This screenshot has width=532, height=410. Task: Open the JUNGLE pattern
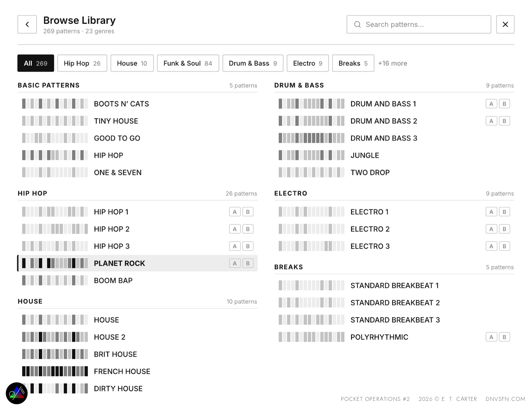[x=394, y=155]
